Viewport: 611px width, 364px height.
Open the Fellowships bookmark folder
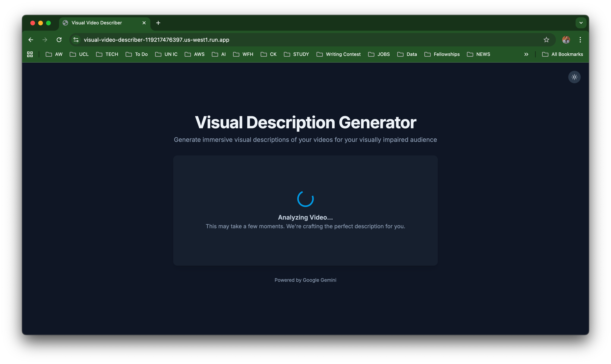tap(442, 54)
